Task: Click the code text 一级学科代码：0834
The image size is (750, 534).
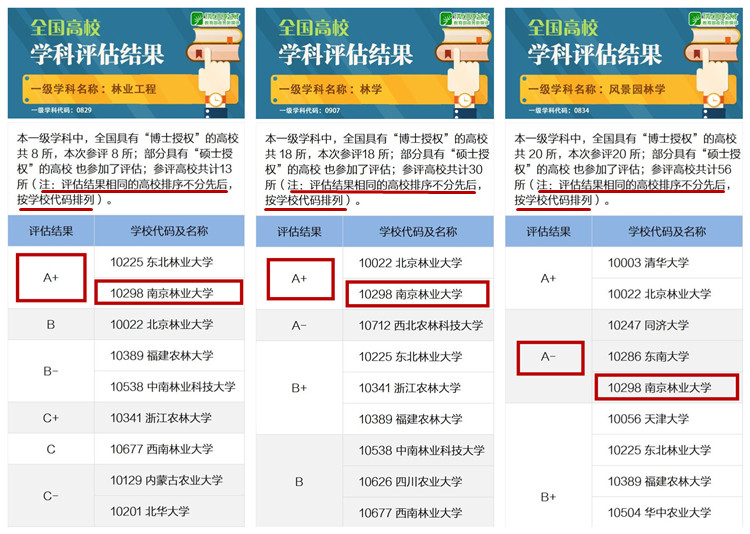Action: pyautogui.click(x=559, y=110)
